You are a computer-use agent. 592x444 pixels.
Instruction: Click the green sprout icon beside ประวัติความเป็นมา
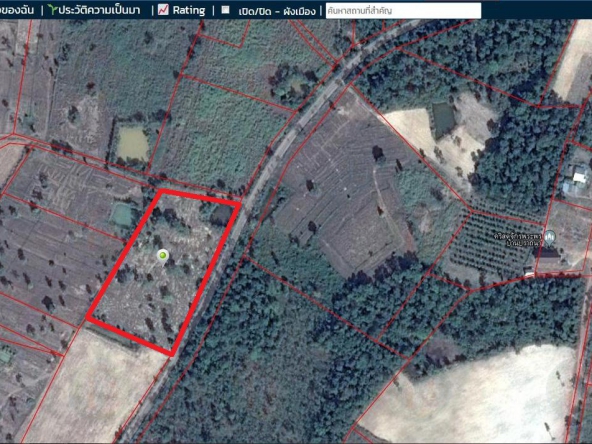point(52,10)
